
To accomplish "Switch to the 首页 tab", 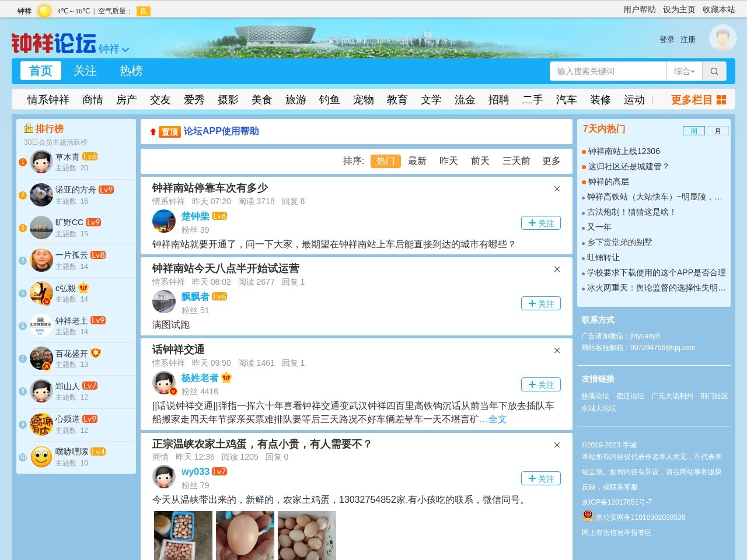I will (40, 71).
